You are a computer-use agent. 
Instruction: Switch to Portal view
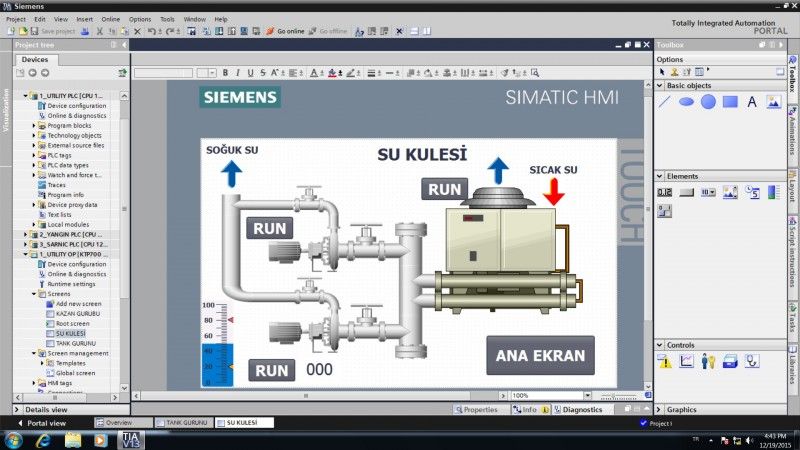pos(42,423)
